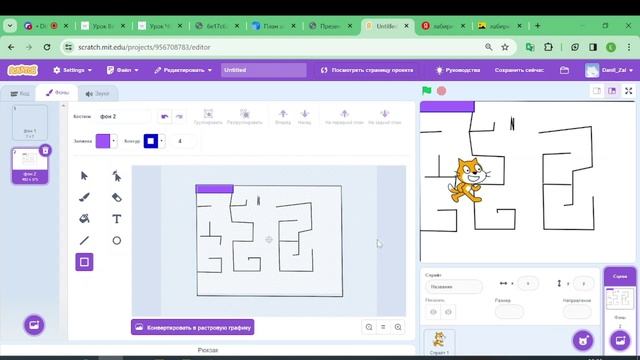Click the sprite name field

pyautogui.click(x=454, y=287)
